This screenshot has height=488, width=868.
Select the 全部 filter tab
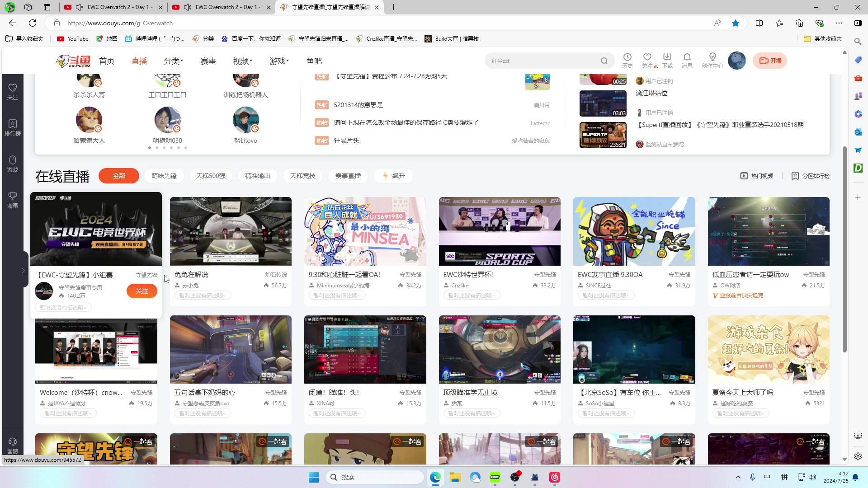pyautogui.click(x=119, y=176)
